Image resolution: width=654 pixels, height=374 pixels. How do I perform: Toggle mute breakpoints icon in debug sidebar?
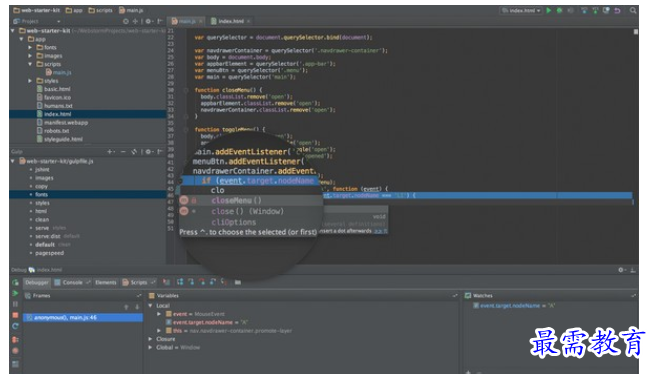(x=15, y=351)
